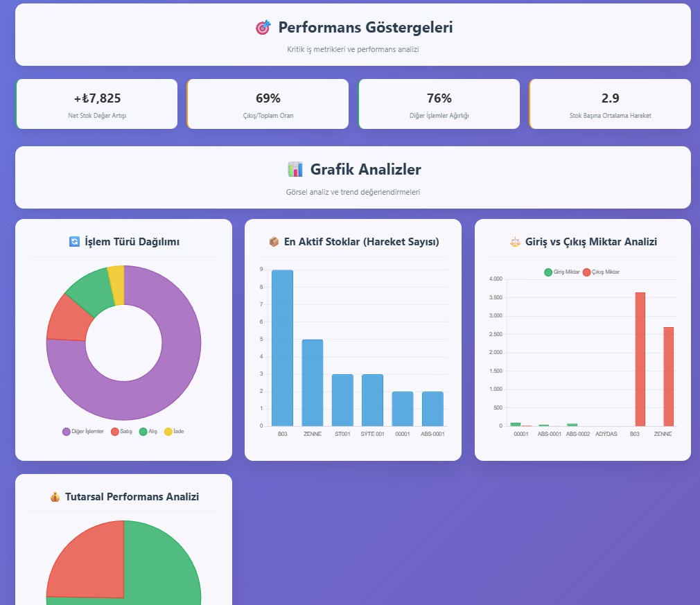Click the 2.9 average movement value
Image resolution: width=700 pixels, height=605 pixels.
coord(611,98)
